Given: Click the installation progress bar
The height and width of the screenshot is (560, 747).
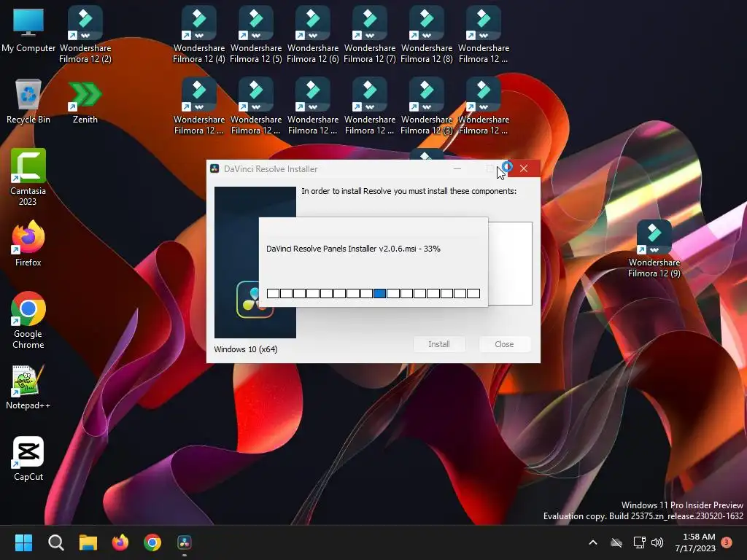Looking at the screenshot, I should pos(373,293).
